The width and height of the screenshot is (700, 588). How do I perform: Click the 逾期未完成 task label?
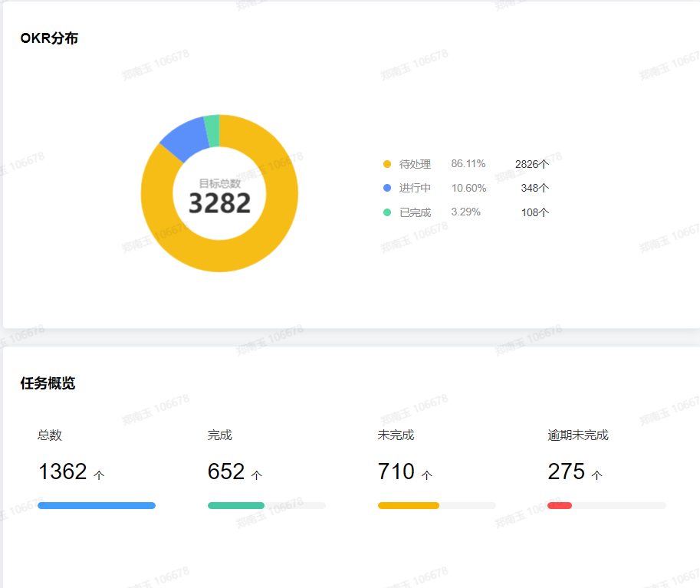(x=578, y=435)
